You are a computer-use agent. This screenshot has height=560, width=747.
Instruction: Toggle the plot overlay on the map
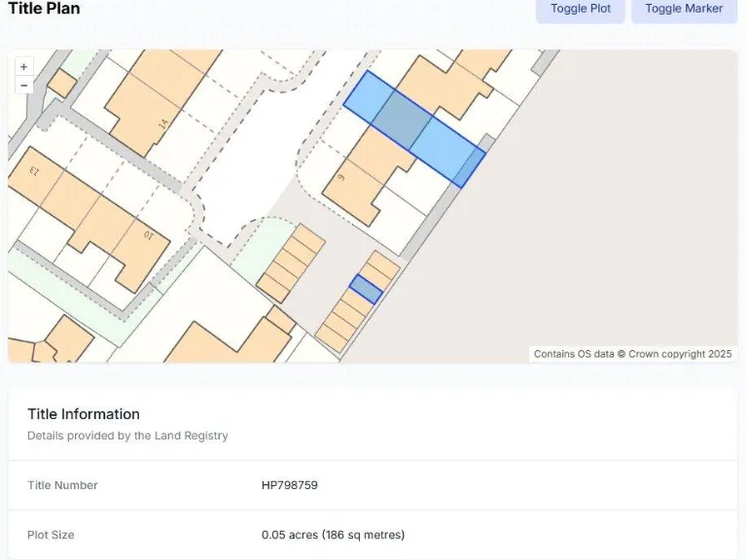[581, 9]
